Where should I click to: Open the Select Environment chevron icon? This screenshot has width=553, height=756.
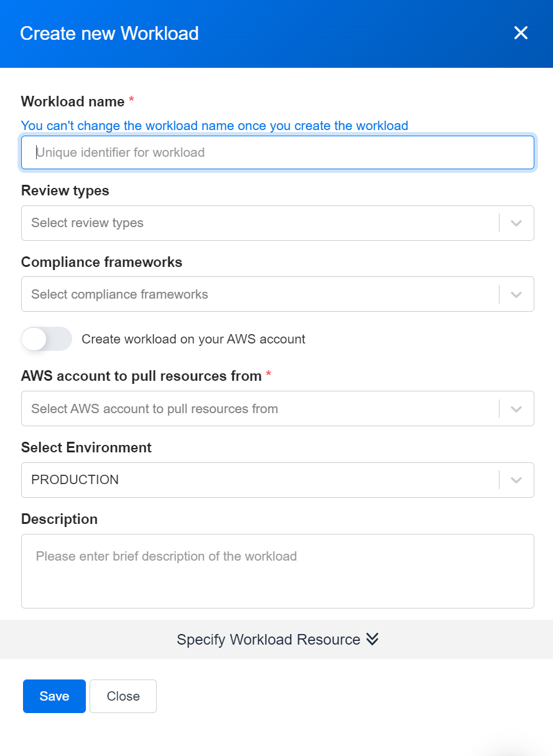516,480
